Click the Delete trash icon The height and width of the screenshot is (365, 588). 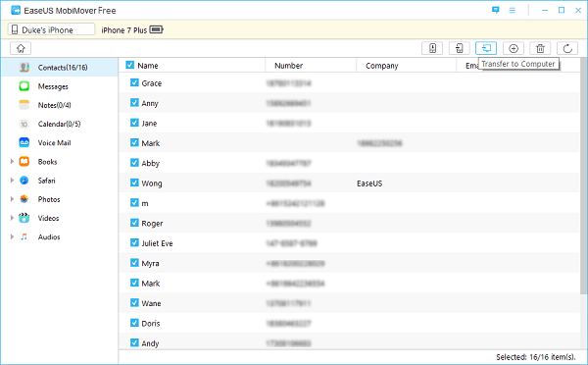[x=540, y=48]
